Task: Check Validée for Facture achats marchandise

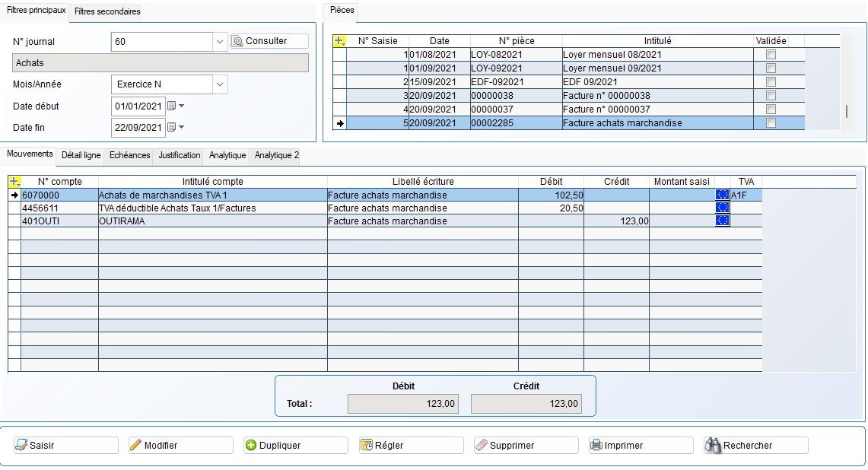Action: pyautogui.click(x=771, y=123)
